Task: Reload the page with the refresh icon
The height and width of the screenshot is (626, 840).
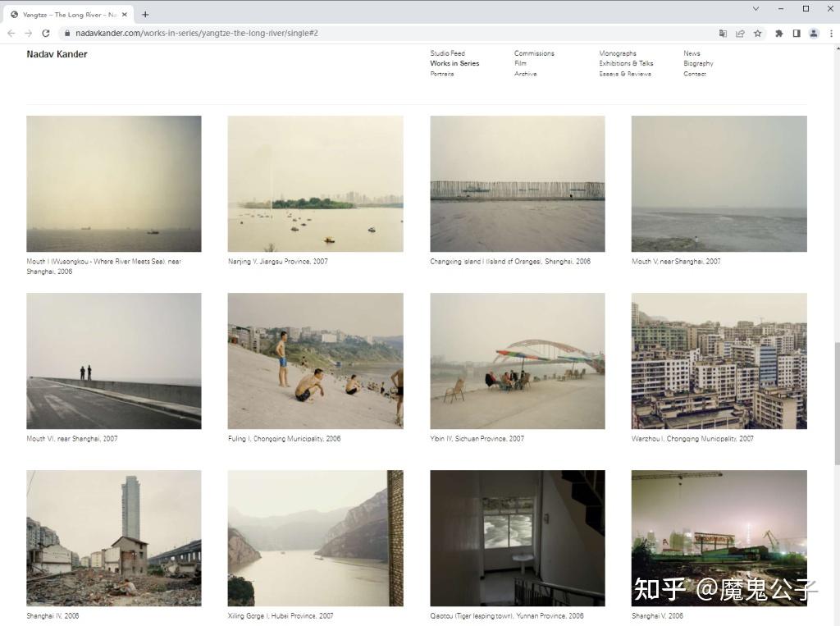Action: [46, 34]
